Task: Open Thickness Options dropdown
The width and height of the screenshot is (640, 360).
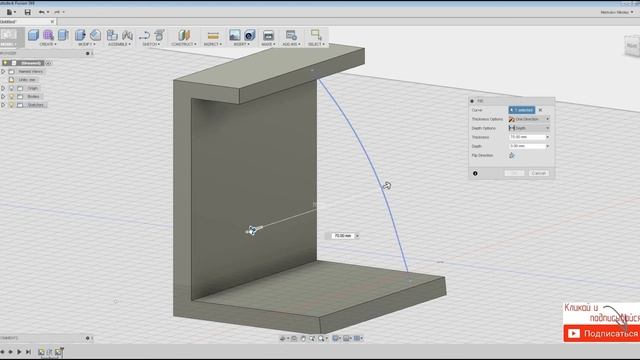Action: (x=529, y=119)
